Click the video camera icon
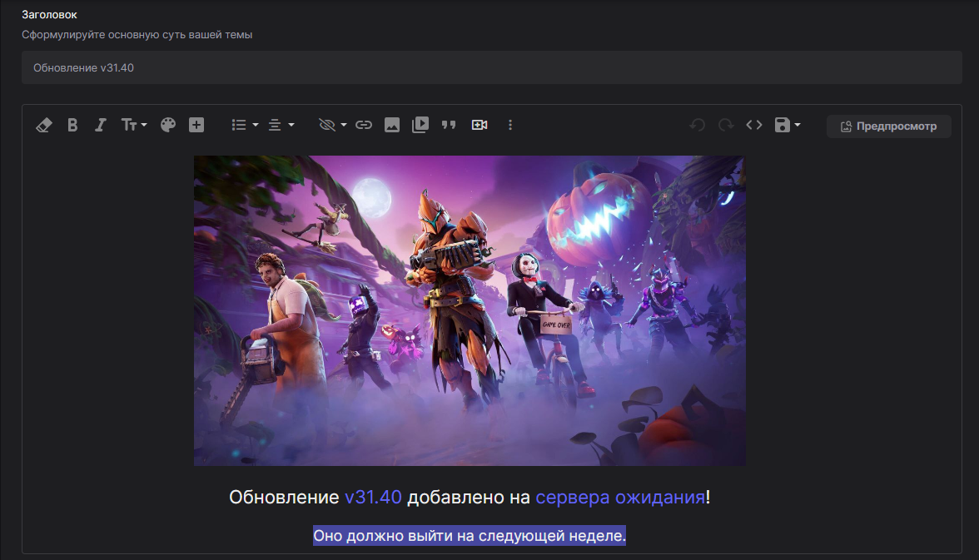This screenshot has width=979, height=560. (480, 125)
